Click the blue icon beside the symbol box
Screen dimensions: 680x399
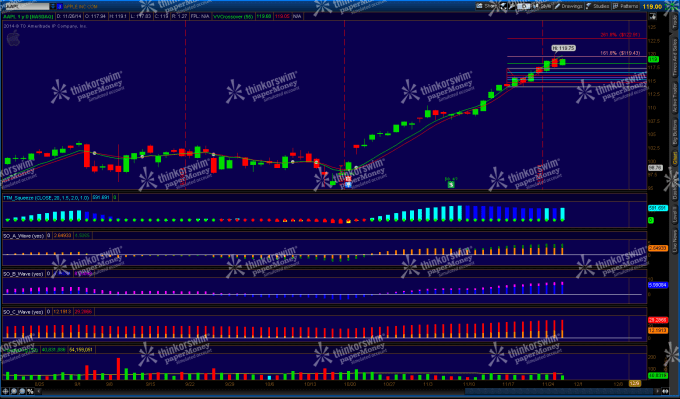(60, 7)
